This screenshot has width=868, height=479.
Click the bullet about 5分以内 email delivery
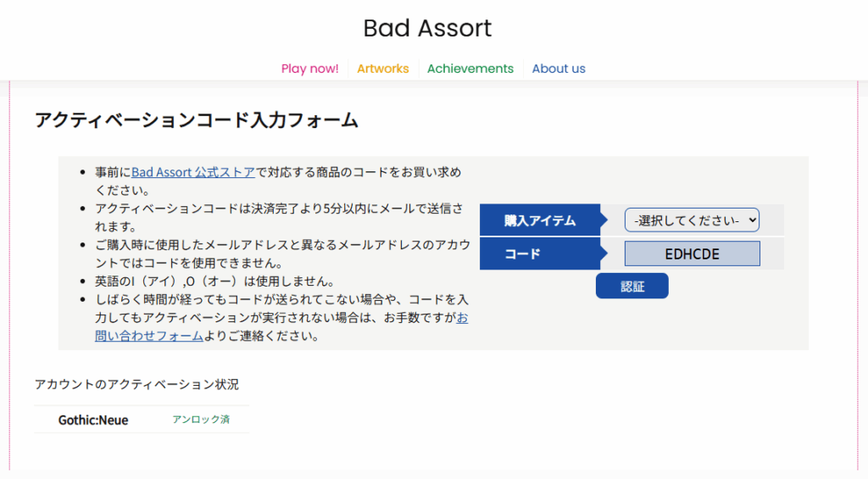coord(279,209)
